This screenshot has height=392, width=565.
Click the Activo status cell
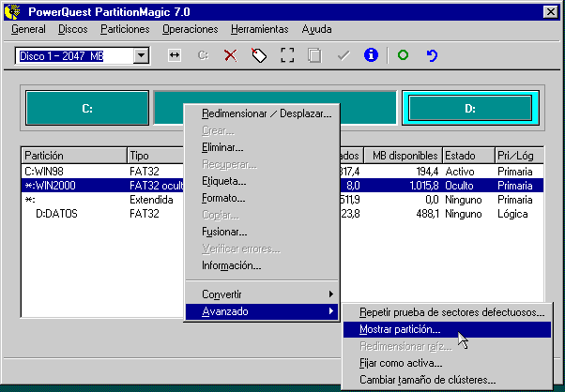[x=460, y=172]
